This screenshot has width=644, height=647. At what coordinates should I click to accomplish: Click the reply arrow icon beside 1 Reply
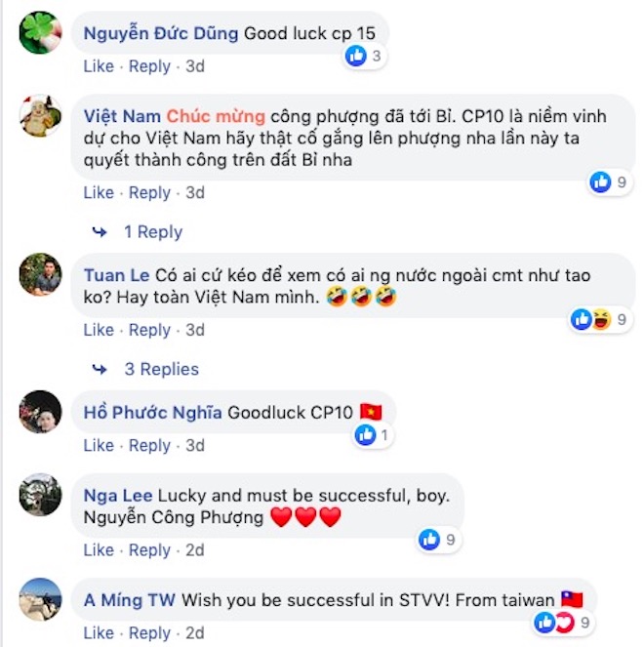pos(100,232)
